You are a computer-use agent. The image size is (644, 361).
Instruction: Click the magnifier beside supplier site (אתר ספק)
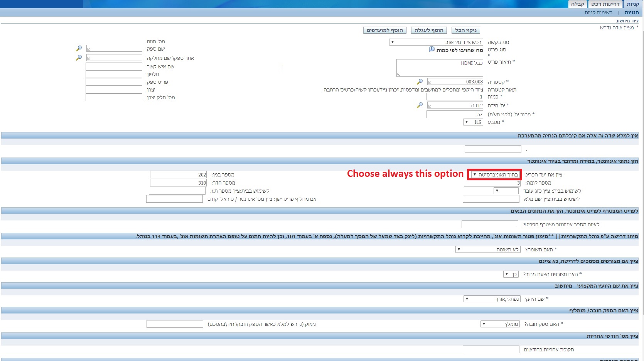(x=79, y=58)
